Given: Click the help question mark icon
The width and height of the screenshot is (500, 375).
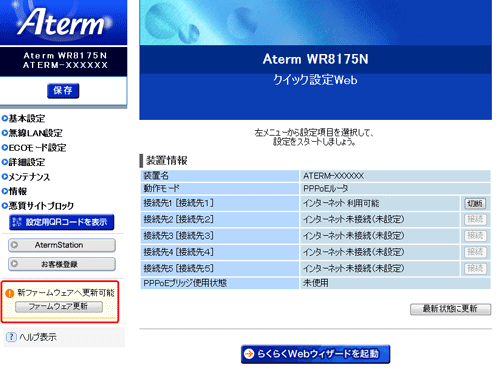Looking at the screenshot, I should coord(11,337).
